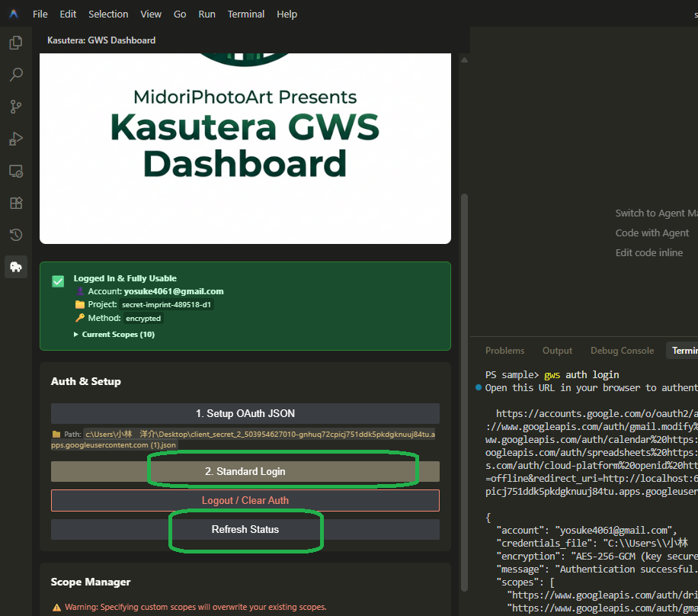Select the Run and Debug icon
The height and width of the screenshot is (616, 698).
point(15,139)
